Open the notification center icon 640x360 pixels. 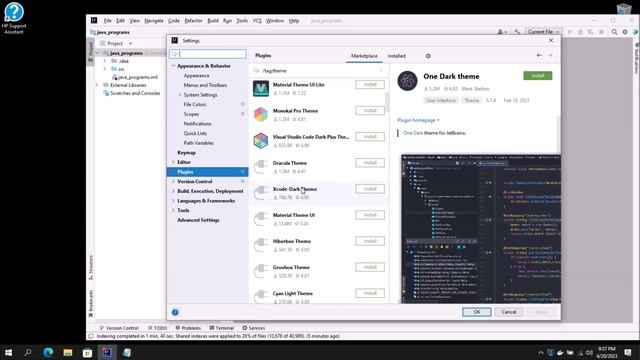click(628, 353)
